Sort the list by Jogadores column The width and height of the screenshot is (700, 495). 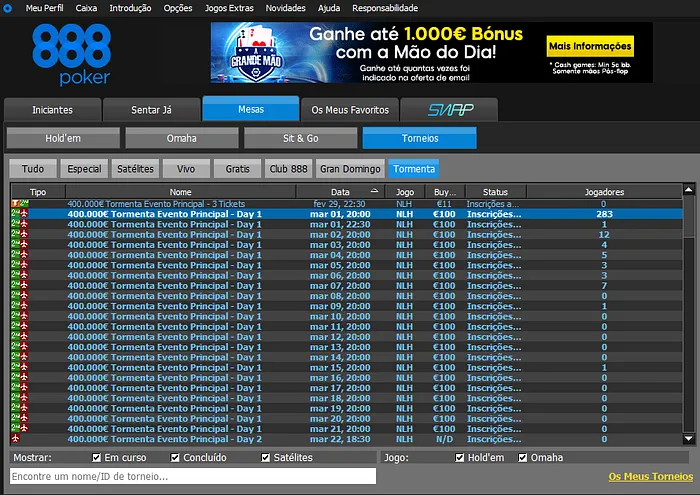(604, 192)
